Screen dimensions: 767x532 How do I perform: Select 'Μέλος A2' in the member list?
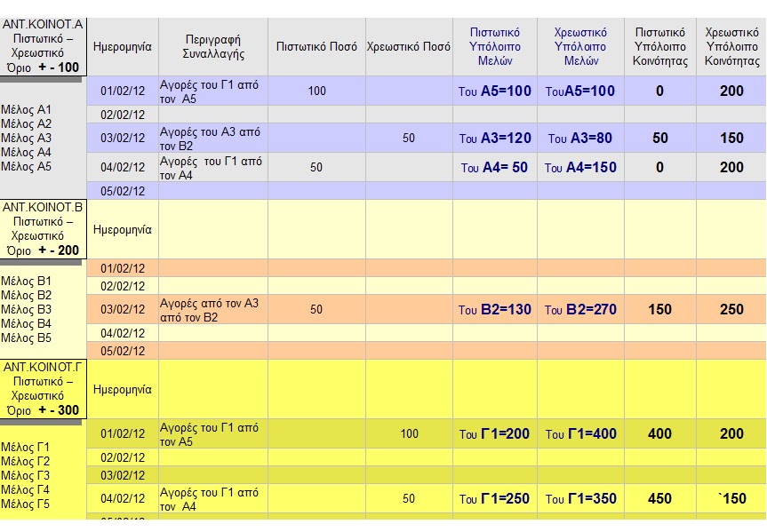pyautogui.click(x=26, y=123)
